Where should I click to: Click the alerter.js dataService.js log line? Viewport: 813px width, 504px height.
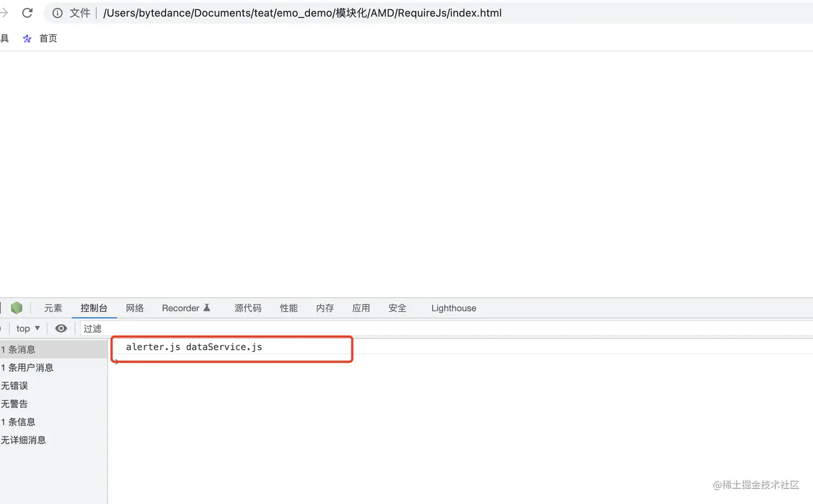click(x=194, y=347)
